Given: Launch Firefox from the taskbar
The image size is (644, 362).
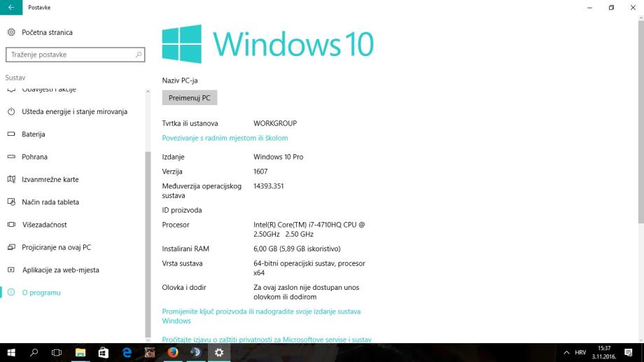Looking at the screenshot, I should pyautogui.click(x=173, y=353).
